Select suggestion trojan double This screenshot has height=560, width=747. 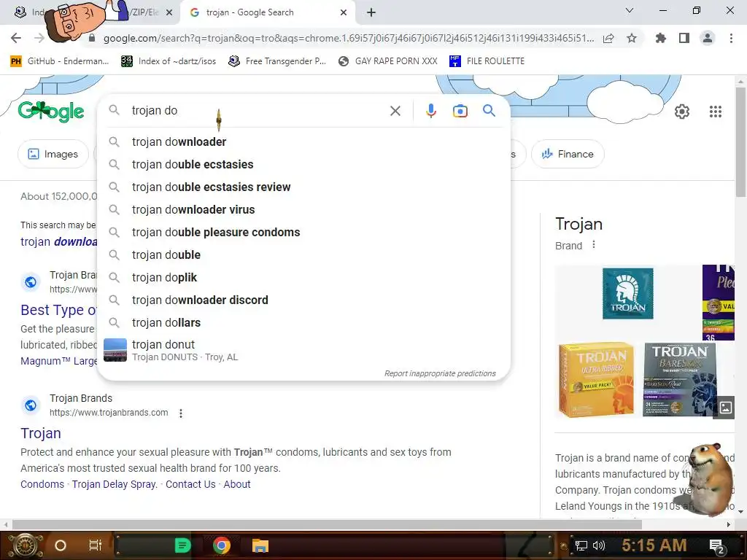coord(303,254)
